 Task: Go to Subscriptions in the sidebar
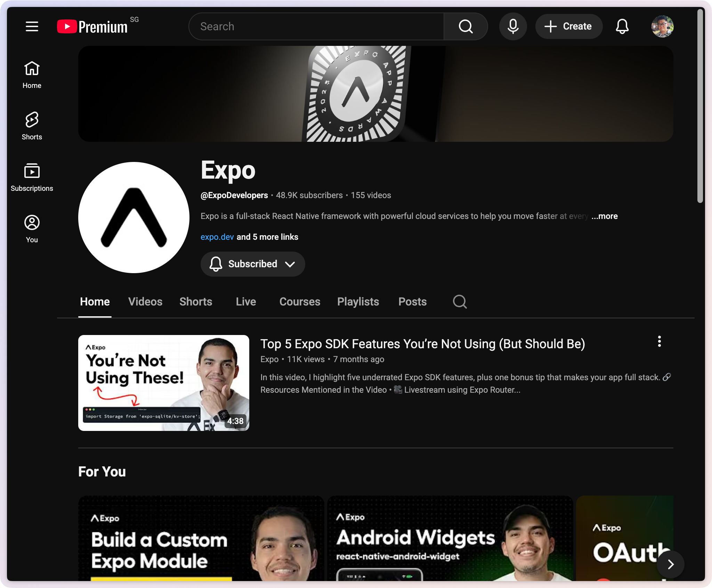pos(32,177)
